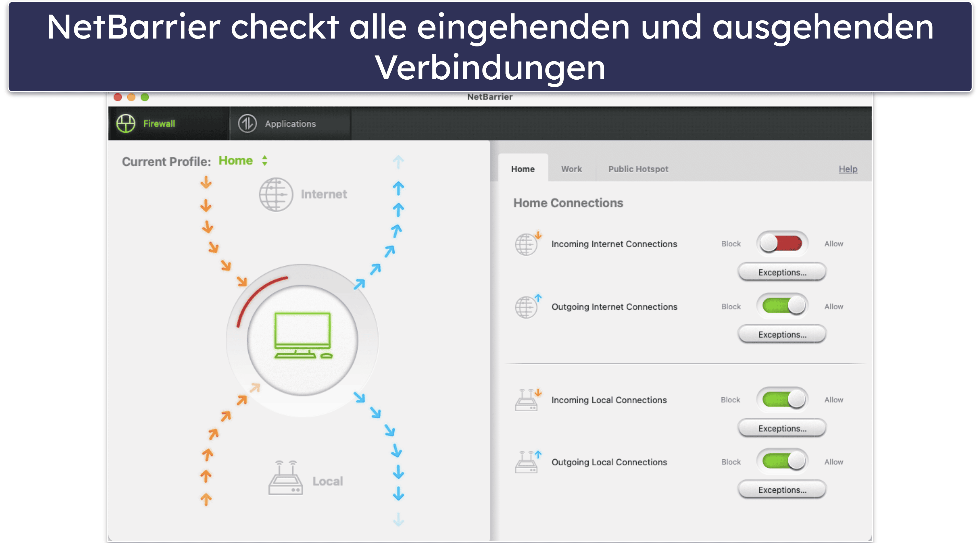The image size is (980, 543).
Task: Open Exceptions for Incoming Local Connections
Action: pyautogui.click(x=782, y=428)
